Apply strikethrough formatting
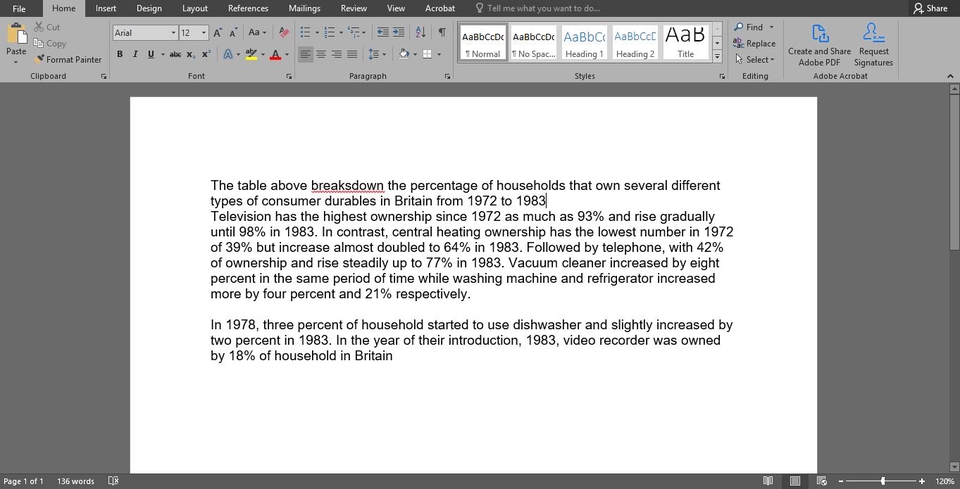Image resolution: width=960 pixels, height=489 pixels. pos(175,54)
